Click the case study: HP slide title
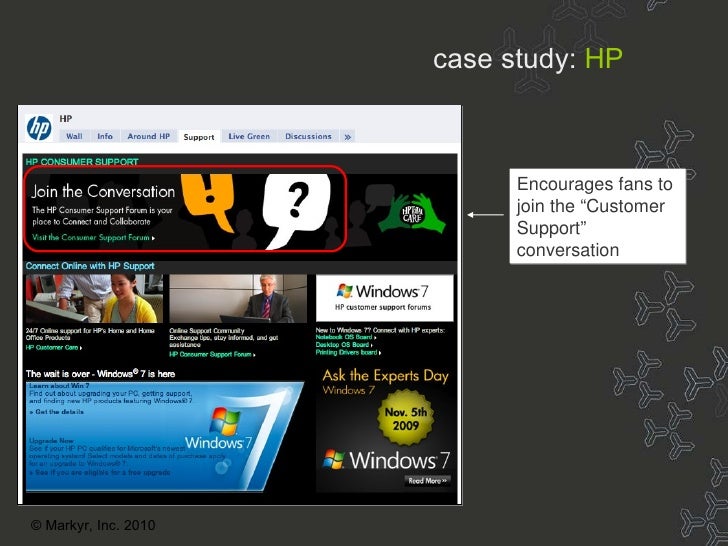 (x=527, y=59)
